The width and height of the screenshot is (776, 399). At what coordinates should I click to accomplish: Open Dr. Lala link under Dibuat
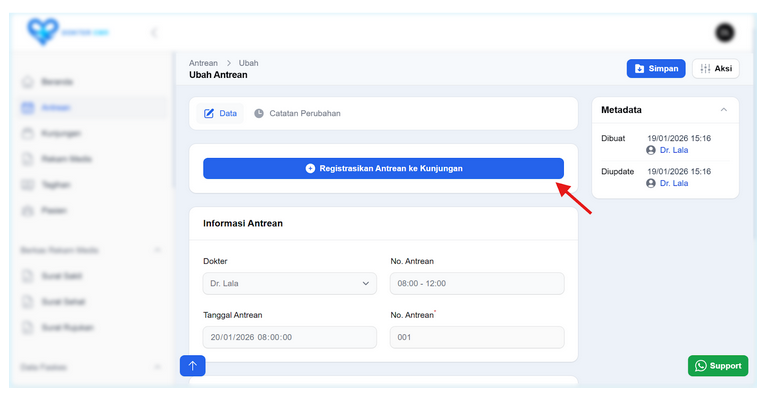tap(674, 150)
